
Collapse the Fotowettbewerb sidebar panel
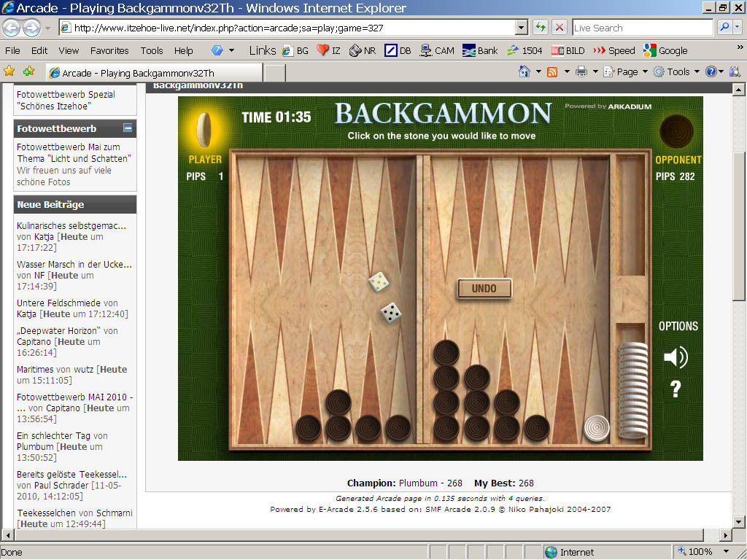click(x=128, y=128)
